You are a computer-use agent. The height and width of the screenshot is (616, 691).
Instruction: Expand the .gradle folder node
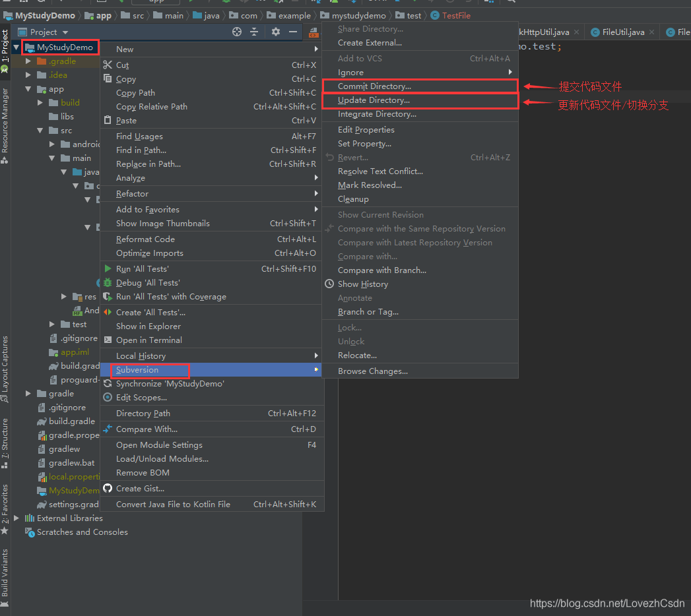pos(28,61)
